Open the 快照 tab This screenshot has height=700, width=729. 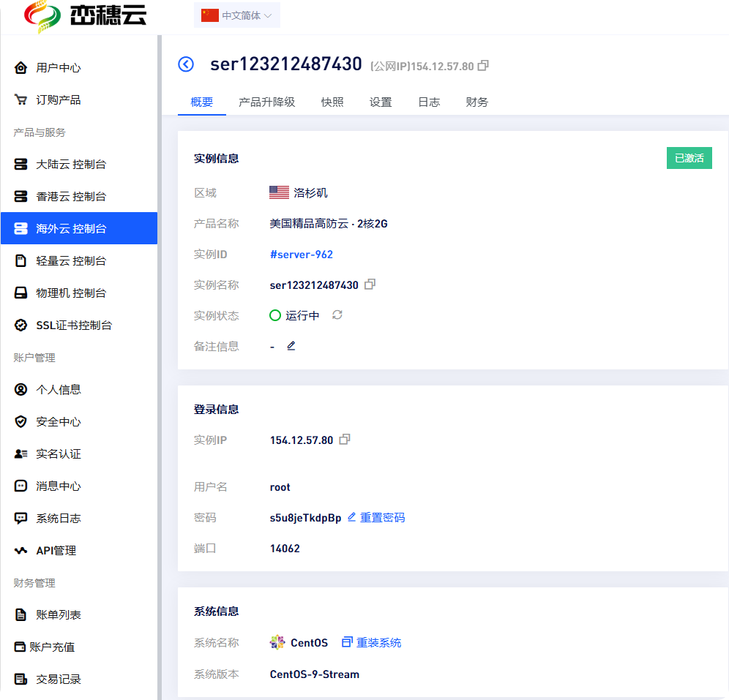[332, 102]
